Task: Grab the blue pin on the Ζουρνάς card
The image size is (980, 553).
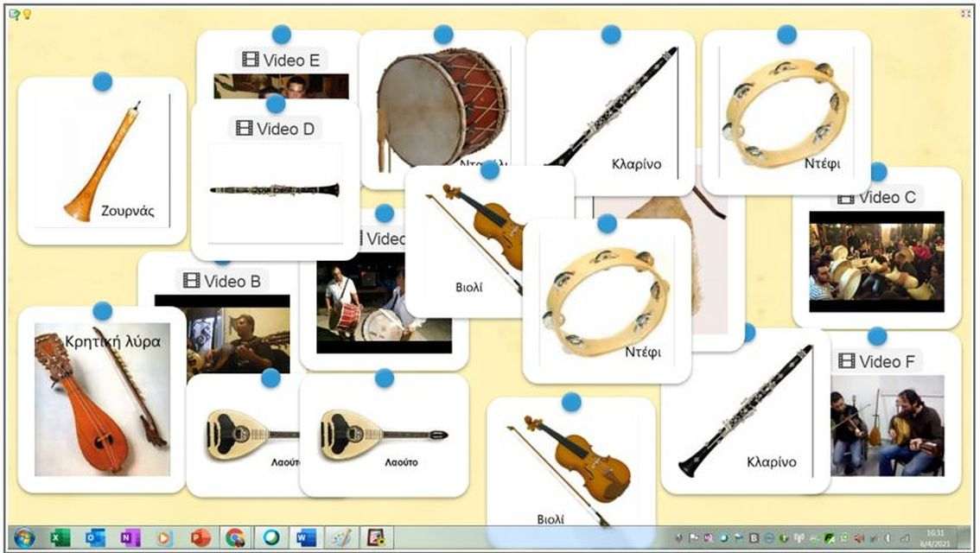Action: click(x=103, y=81)
